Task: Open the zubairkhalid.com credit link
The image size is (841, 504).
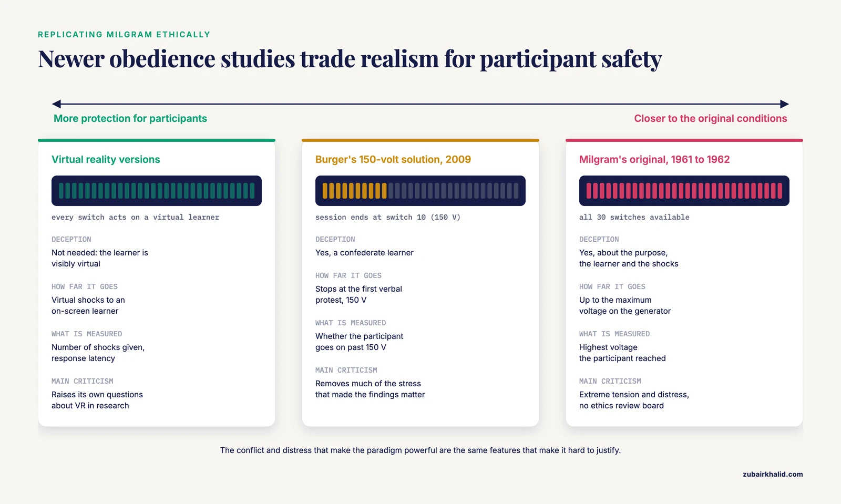Action: click(x=773, y=474)
